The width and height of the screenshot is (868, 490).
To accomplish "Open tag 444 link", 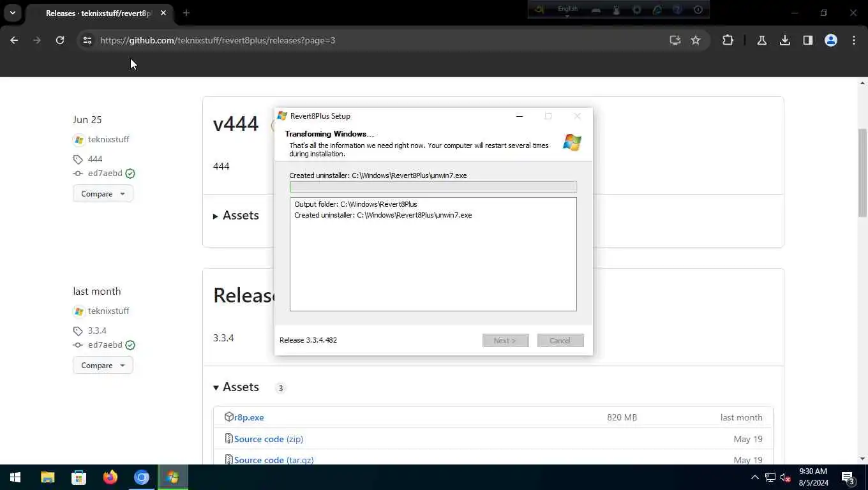I will coord(95,159).
